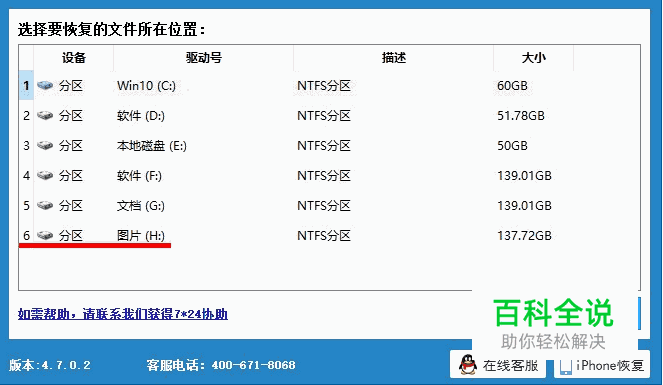The width and height of the screenshot is (663, 385).
Task: Click row number 6
Action: (26, 235)
